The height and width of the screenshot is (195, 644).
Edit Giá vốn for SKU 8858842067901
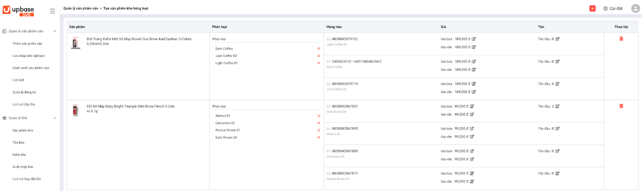(x=472, y=114)
